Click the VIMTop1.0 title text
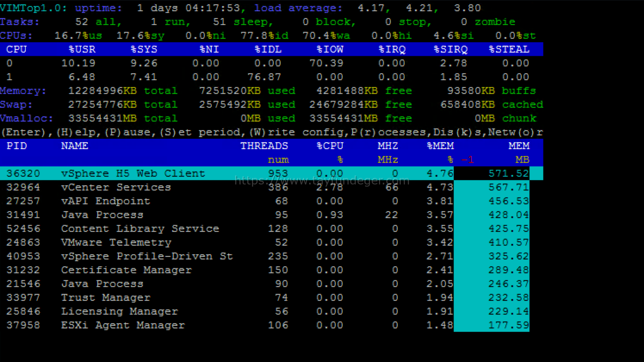644x362 pixels. 34,8
